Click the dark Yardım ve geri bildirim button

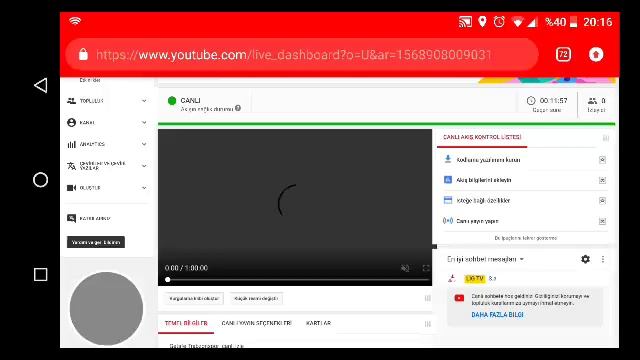tap(96, 242)
